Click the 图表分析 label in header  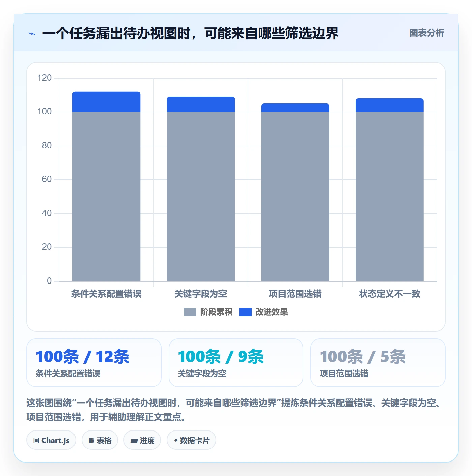click(x=426, y=33)
